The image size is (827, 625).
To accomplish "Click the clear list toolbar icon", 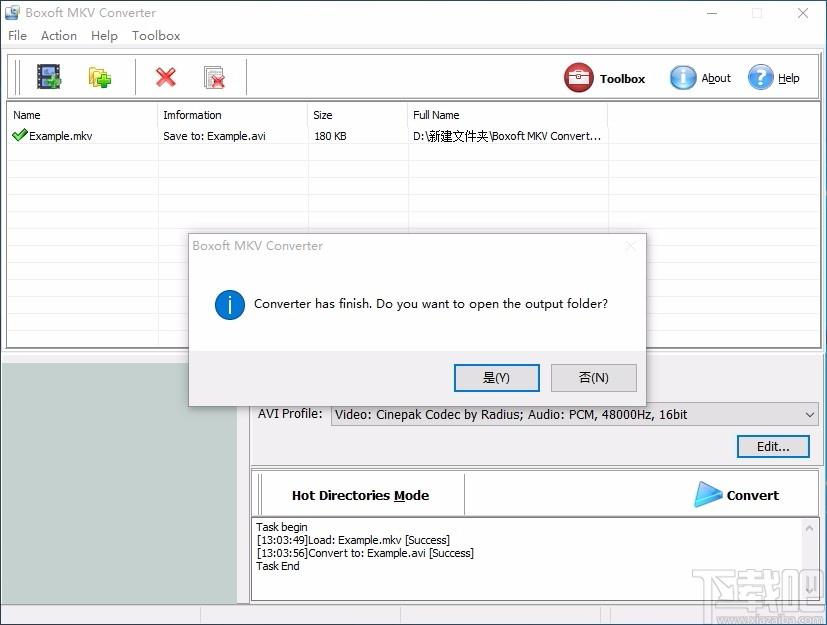I will coord(214,78).
